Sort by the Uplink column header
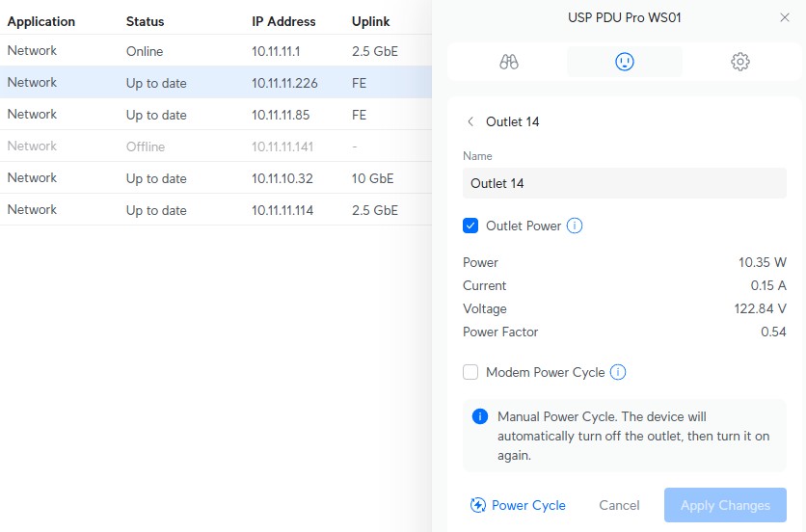 371,21
